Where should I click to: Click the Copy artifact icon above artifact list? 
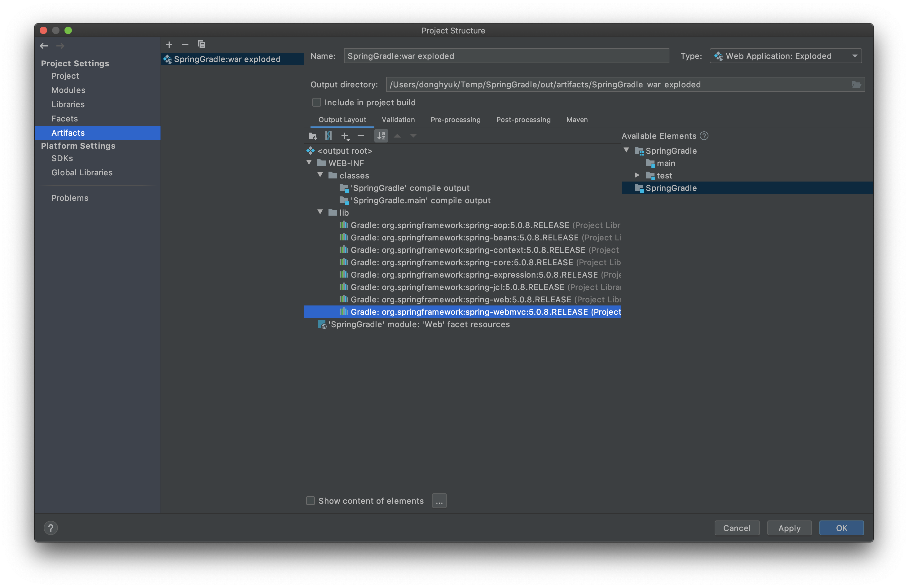201,45
